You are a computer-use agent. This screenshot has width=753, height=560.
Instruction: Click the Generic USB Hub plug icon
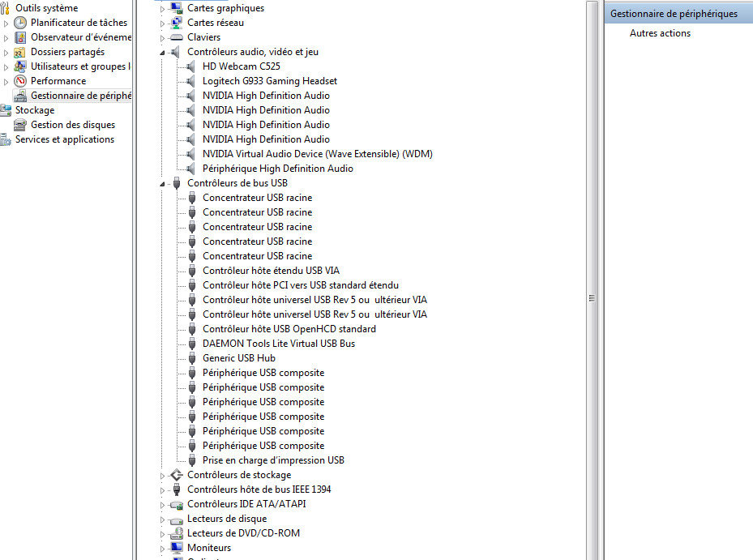(192, 358)
